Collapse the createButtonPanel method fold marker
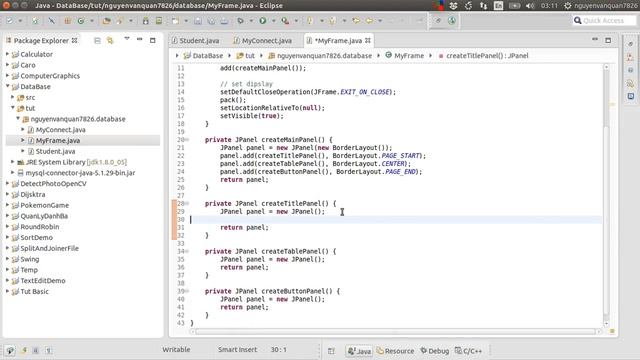This screenshot has height=360, width=640. [x=187, y=291]
